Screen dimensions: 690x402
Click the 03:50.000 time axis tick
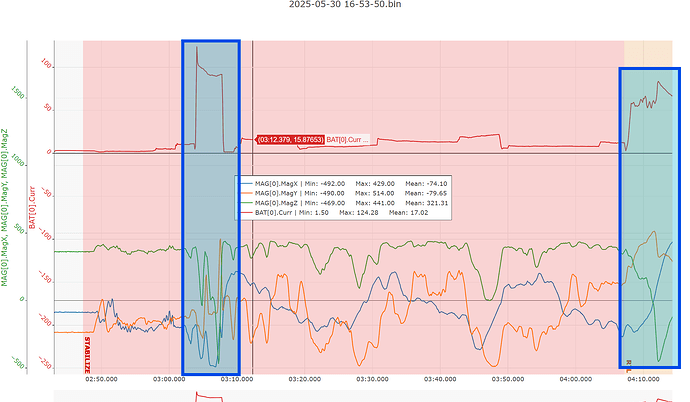[x=508, y=379]
